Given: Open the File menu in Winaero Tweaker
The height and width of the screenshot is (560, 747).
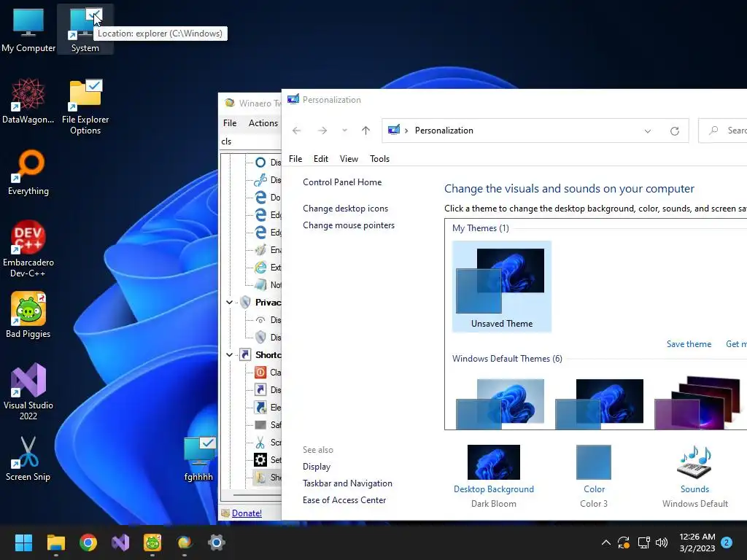Looking at the screenshot, I should (x=230, y=122).
